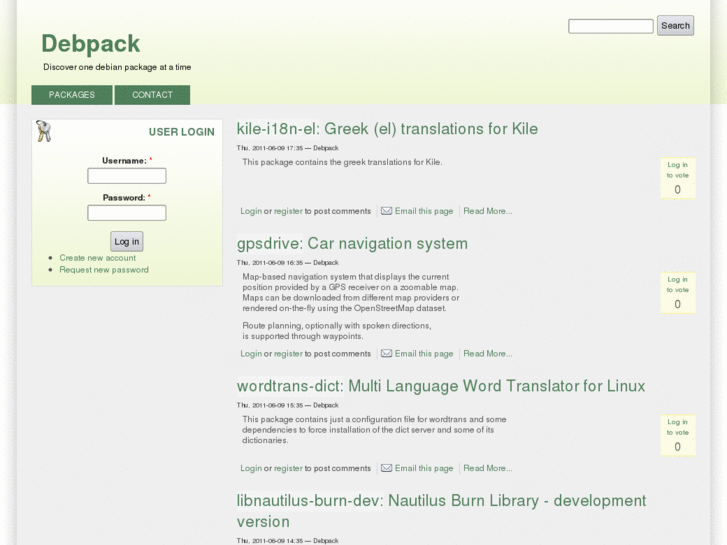Click Login link under kile-i18n-el post
Viewport: 727px width, 545px height.
coord(251,211)
